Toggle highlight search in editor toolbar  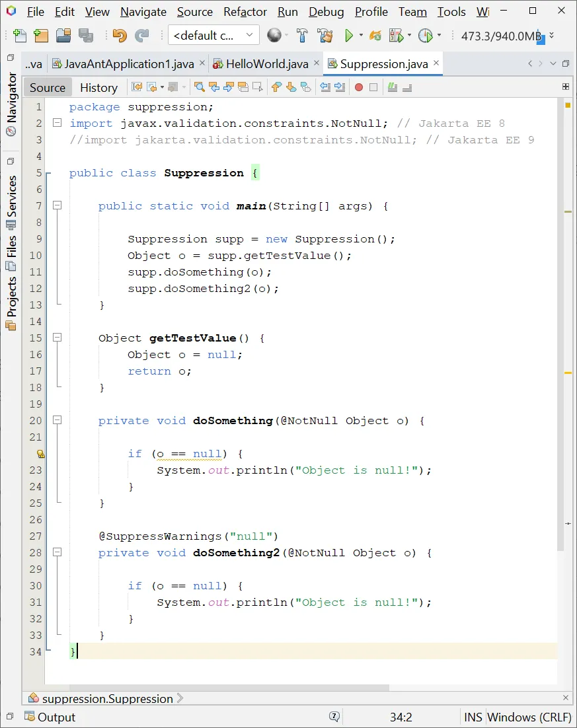tap(243, 87)
